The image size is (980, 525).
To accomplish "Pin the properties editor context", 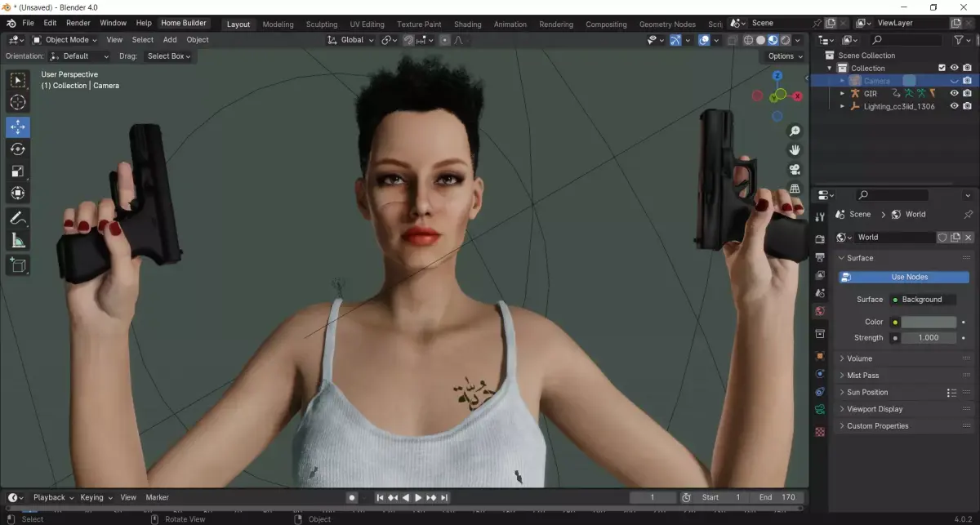I will click(969, 214).
